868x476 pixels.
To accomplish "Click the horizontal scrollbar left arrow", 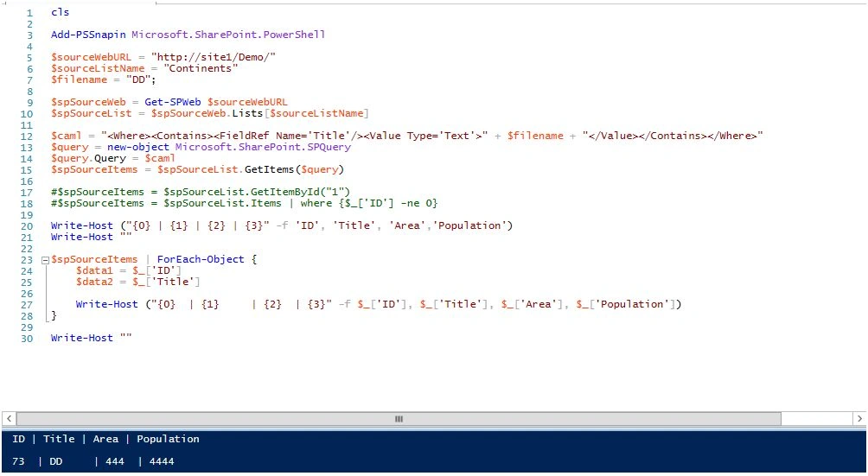I will (x=9, y=418).
